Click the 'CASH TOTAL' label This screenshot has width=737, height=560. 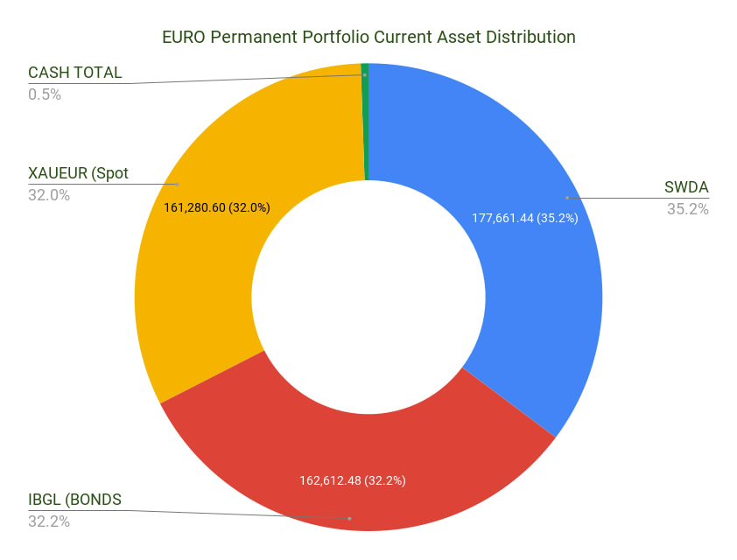tap(74, 73)
